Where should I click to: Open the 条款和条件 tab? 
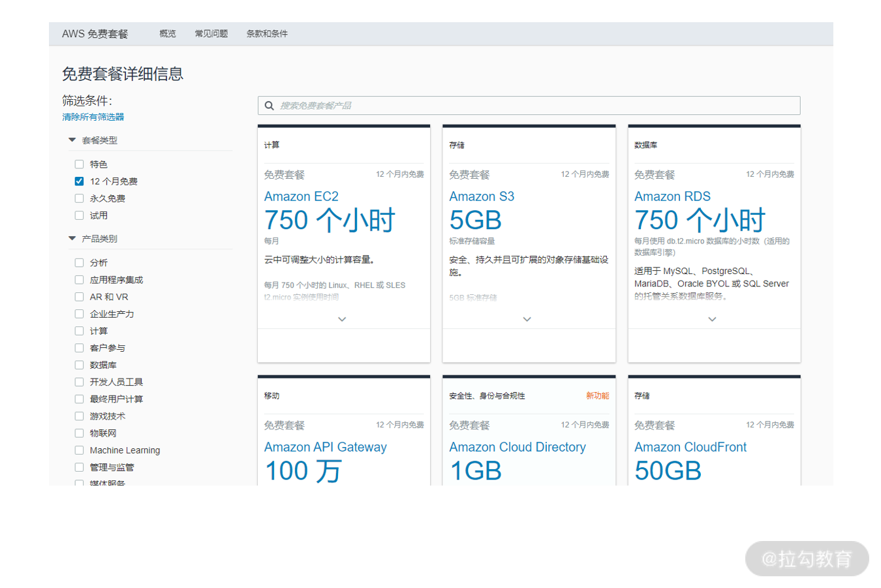(x=267, y=34)
